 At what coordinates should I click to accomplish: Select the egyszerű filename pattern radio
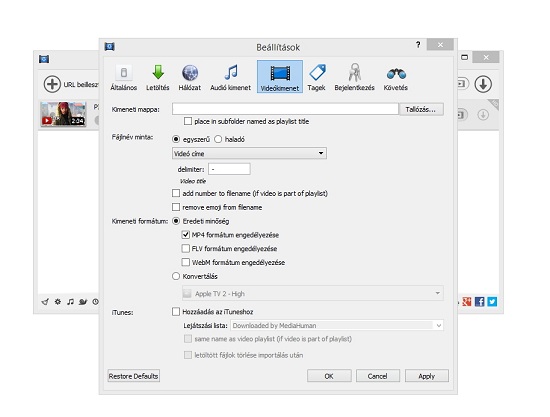(x=176, y=139)
